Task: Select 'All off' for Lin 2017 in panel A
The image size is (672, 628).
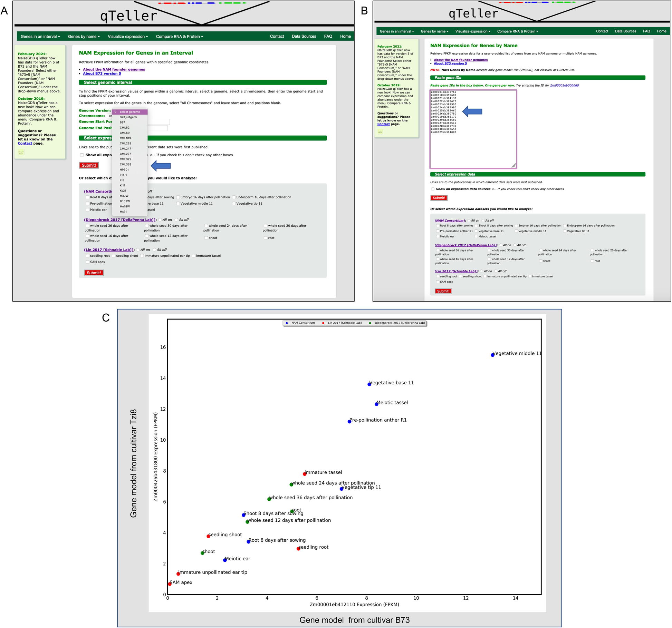Action: click(154, 250)
